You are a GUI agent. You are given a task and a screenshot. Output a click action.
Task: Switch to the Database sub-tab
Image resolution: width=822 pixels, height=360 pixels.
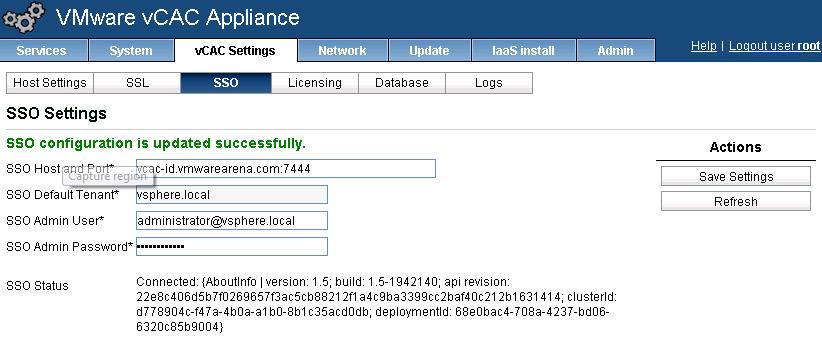tap(402, 83)
